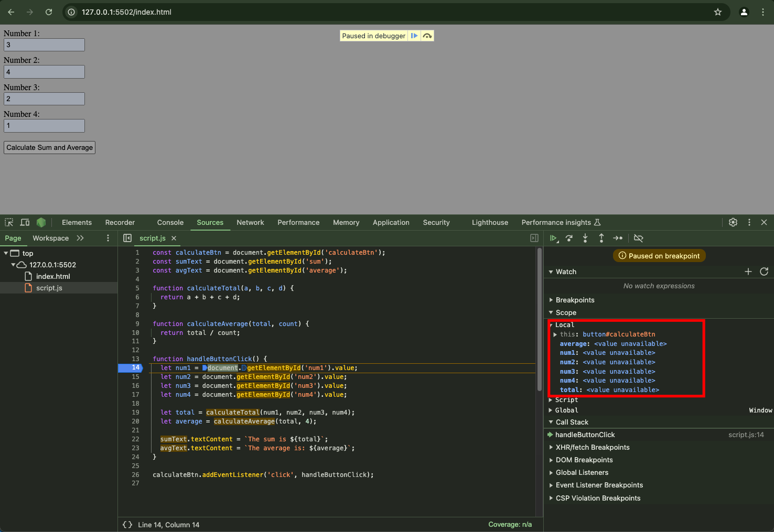The height and width of the screenshot is (532, 774).
Task: Expand Event Listener Breakpoints section
Action: pos(551,485)
